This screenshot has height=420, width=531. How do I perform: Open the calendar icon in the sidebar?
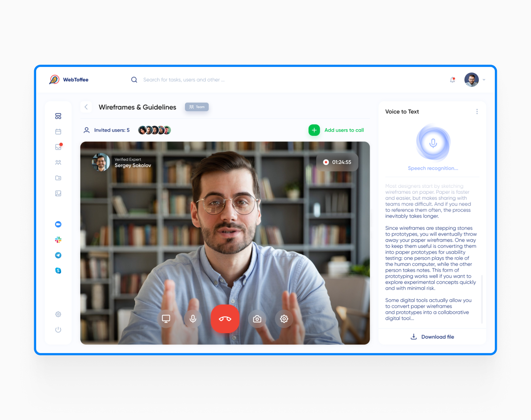point(58,131)
